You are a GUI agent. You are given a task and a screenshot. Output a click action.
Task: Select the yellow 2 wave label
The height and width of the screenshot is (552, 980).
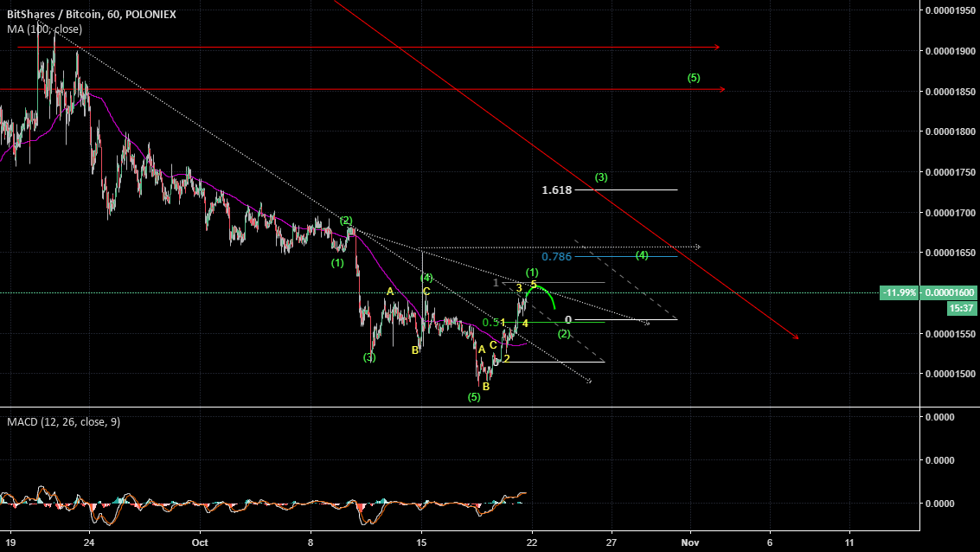click(507, 359)
